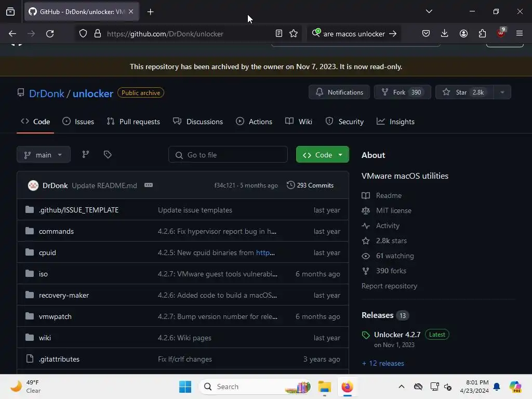Open the Firefox hamburger menu
This screenshot has width=532, height=399.
pyautogui.click(x=520, y=34)
